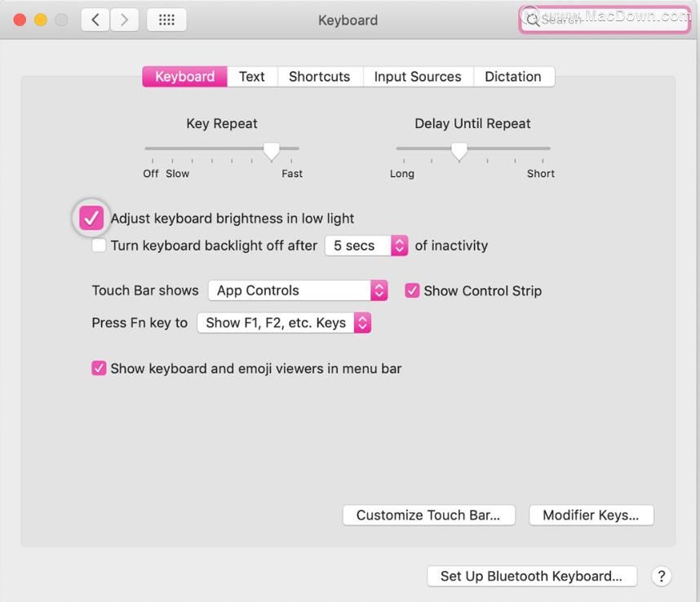Click the Modifier Keys button
Screen dimensions: 700x602
(591, 515)
